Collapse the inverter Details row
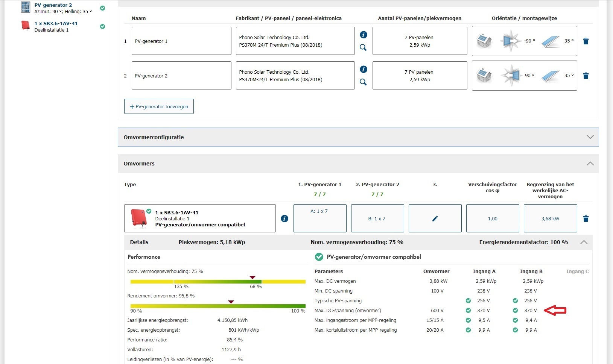This screenshot has height=364, width=613. 584,242
